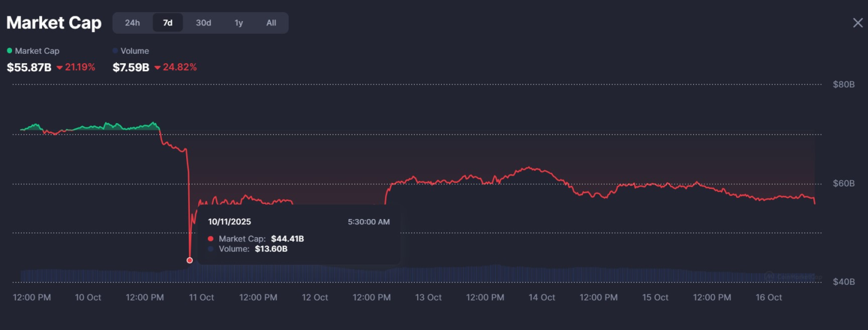Click the $80B price axis label
The height and width of the screenshot is (330, 868).
tap(844, 85)
